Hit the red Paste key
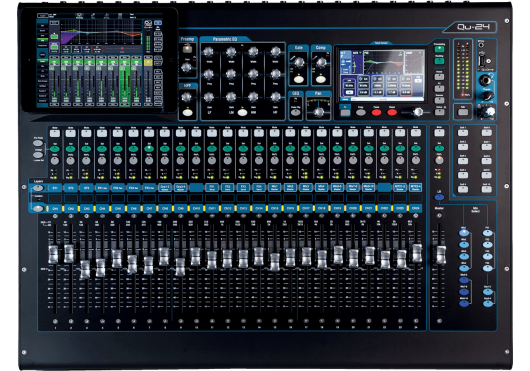Viewport: 530px width, 371px height. (376, 112)
